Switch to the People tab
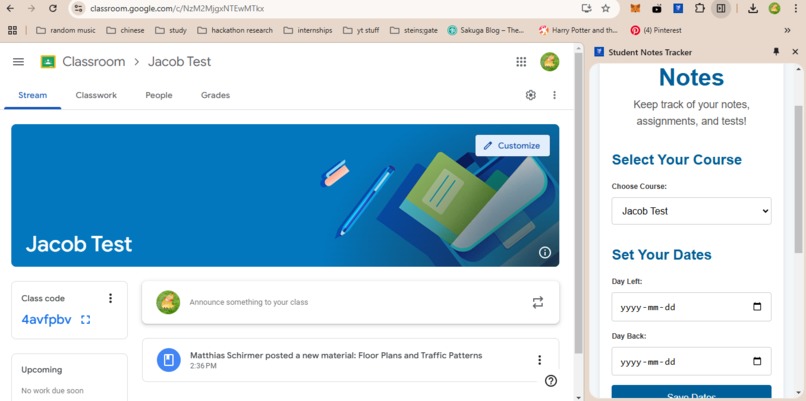The image size is (806, 401). click(x=159, y=95)
